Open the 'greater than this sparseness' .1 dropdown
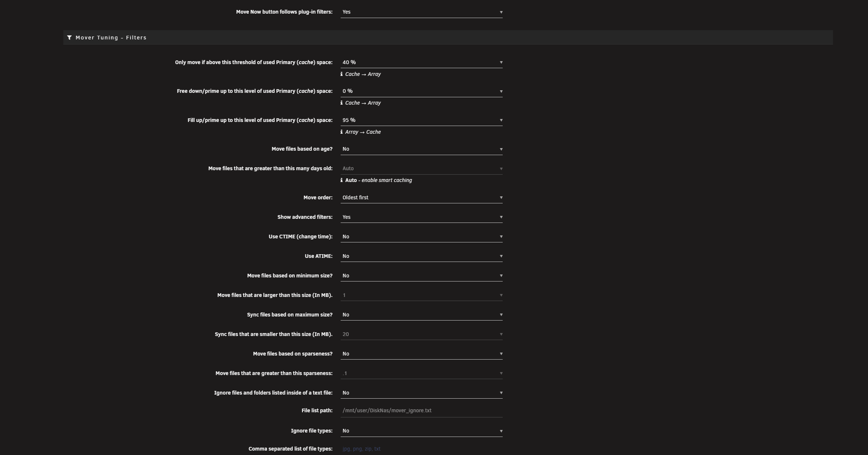 click(421, 373)
